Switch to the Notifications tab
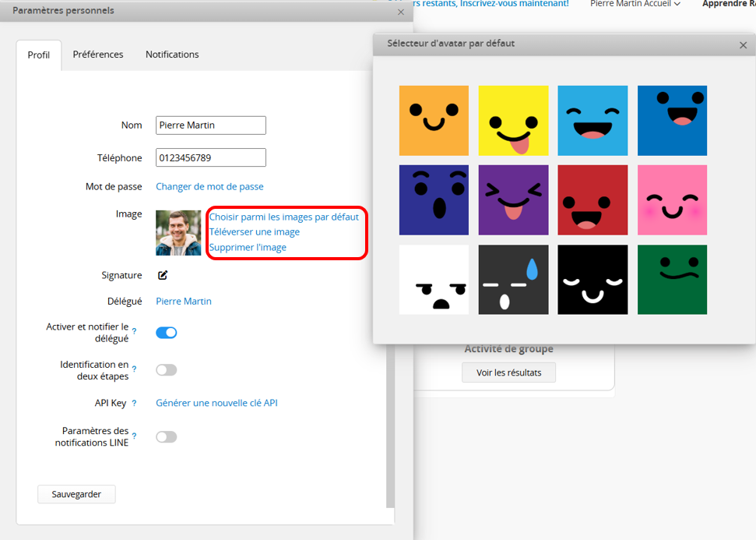Screen dimensions: 756x540 pyautogui.click(x=172, y=55)
